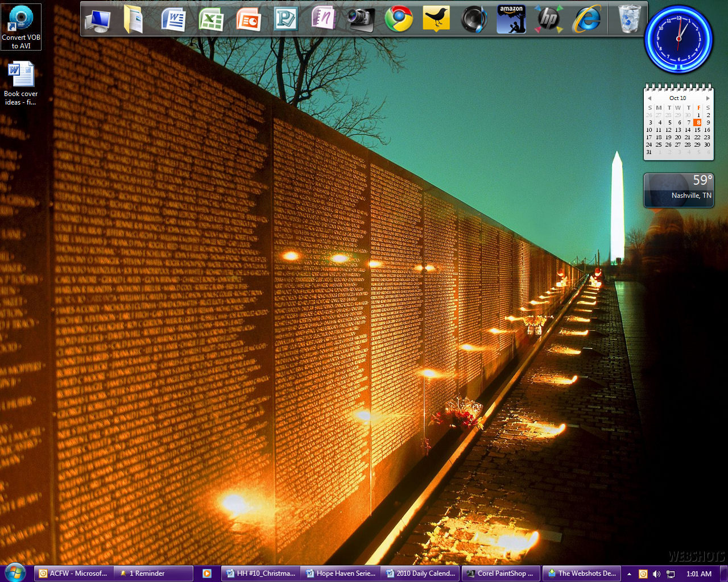Open PowerPoint from the dock

249,20
